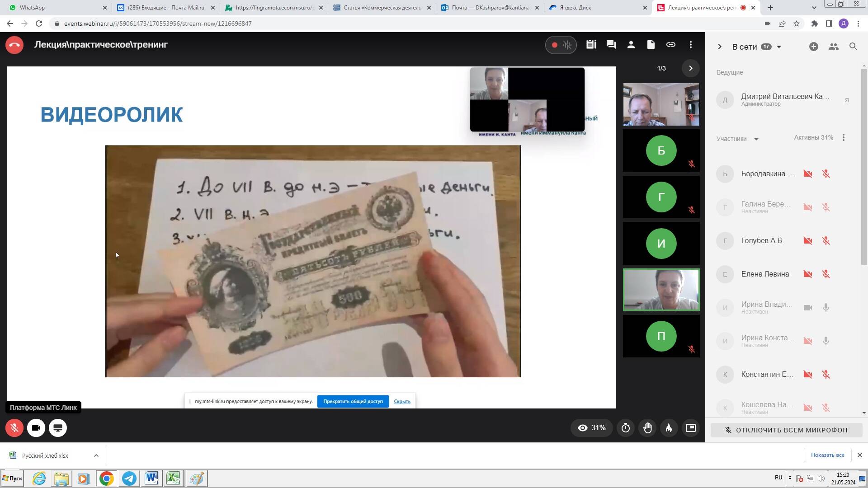Image resolution: width=868 pixels, height=488 pixels.
Task: Click the add participant plus icon
Action: point(814,47)
